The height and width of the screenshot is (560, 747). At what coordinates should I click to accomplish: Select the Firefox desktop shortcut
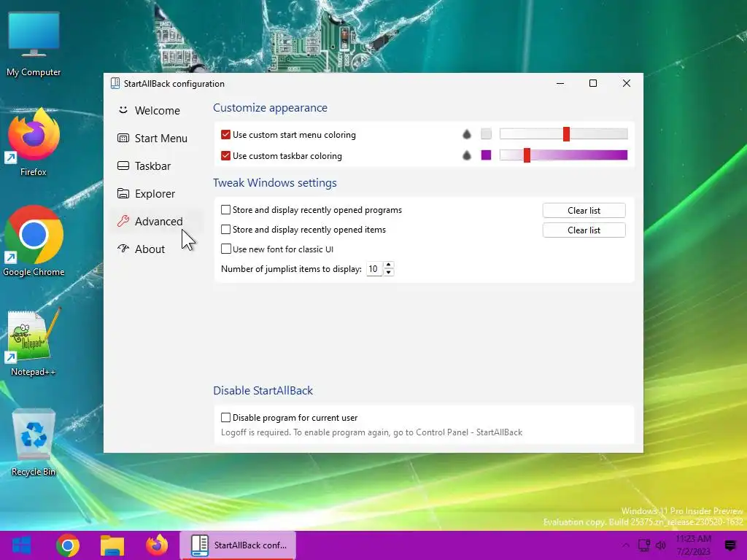[x=34, y=143]
